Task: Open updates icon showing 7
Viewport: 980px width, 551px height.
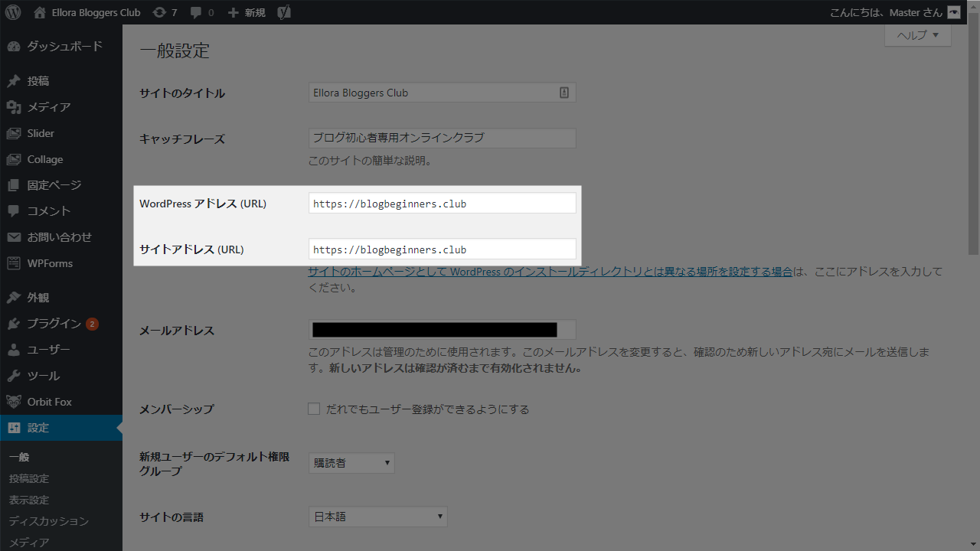Action: tap(158, 12)
